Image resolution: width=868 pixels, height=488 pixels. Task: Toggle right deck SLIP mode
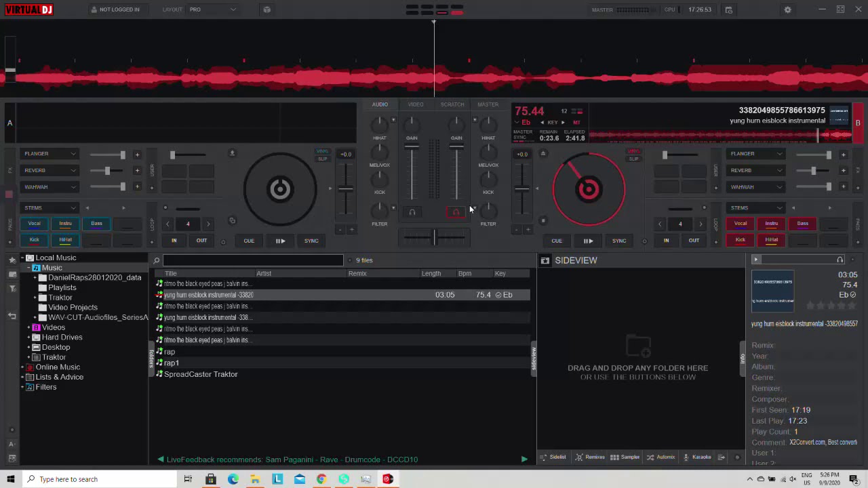pos(633,159)
